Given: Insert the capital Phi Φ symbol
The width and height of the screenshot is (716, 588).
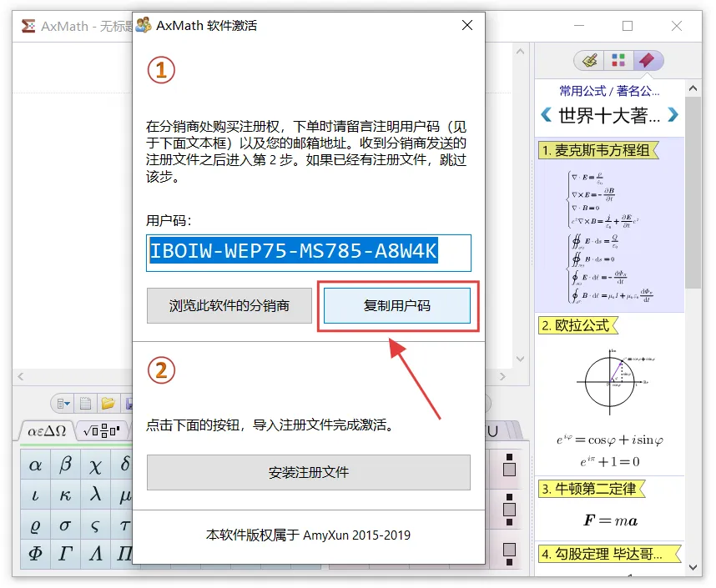Looking at the screenshot, I should click(x=35, y=554).
